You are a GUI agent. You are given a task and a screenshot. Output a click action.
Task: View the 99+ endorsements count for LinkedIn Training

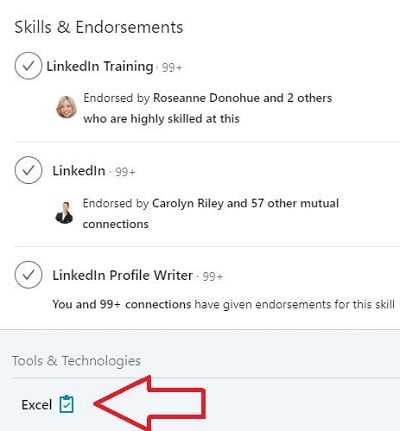click(x=172, y=68)
